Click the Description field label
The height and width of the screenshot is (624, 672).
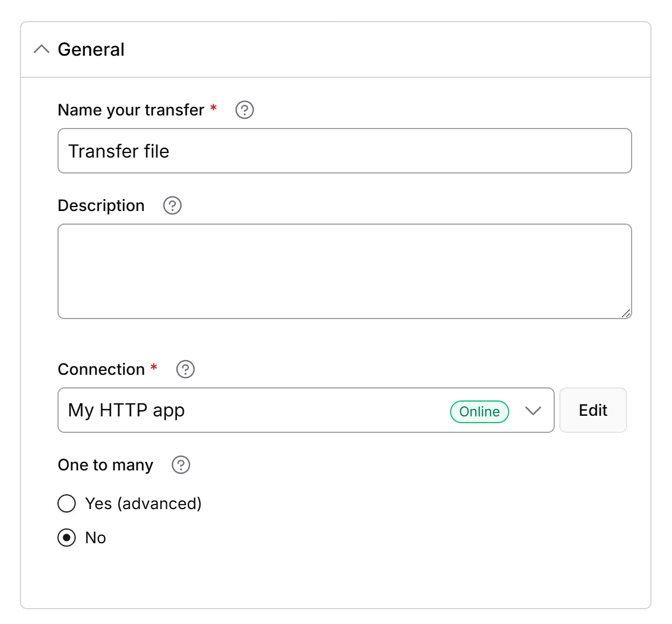click(101, 206)
